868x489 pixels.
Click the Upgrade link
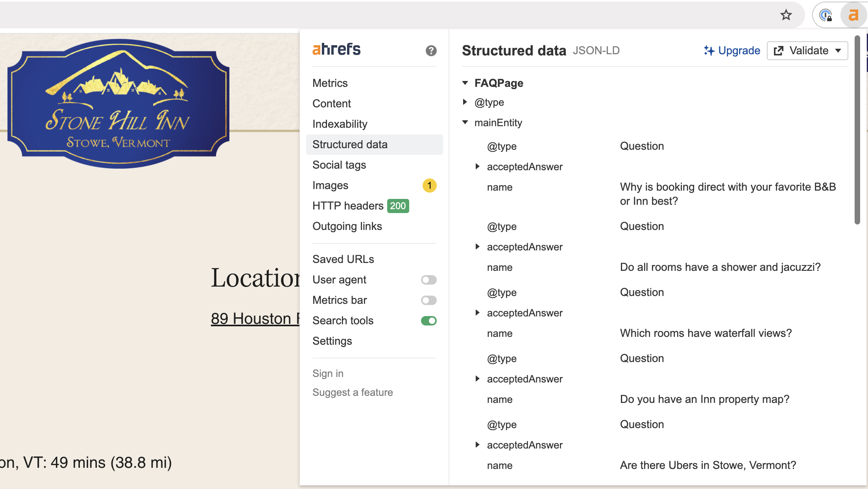point(739,51)
